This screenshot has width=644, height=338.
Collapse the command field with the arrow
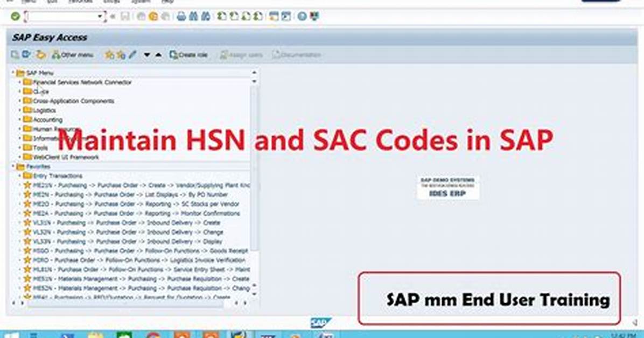pos(113,17)
